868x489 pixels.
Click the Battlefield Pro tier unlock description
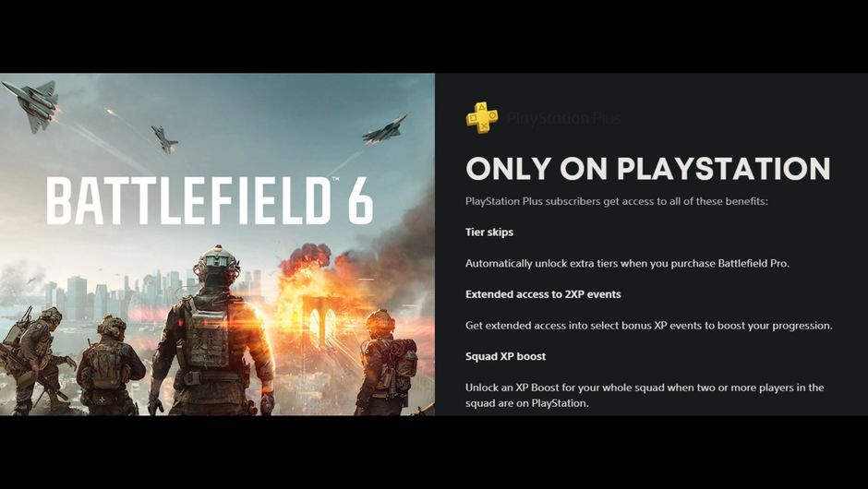pos(627,263)
